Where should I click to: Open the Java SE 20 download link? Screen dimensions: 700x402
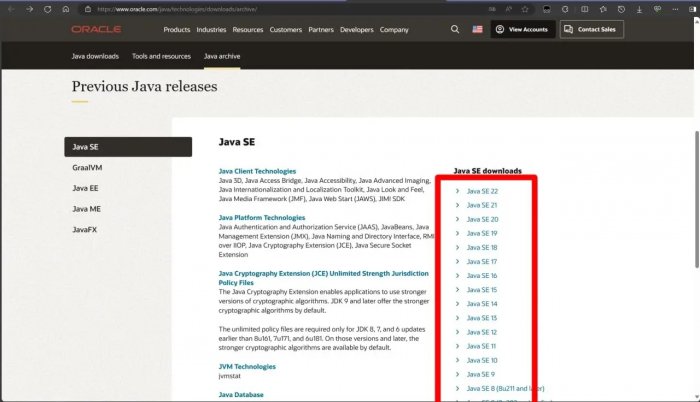pyautogui.click(x=482, y=219)
